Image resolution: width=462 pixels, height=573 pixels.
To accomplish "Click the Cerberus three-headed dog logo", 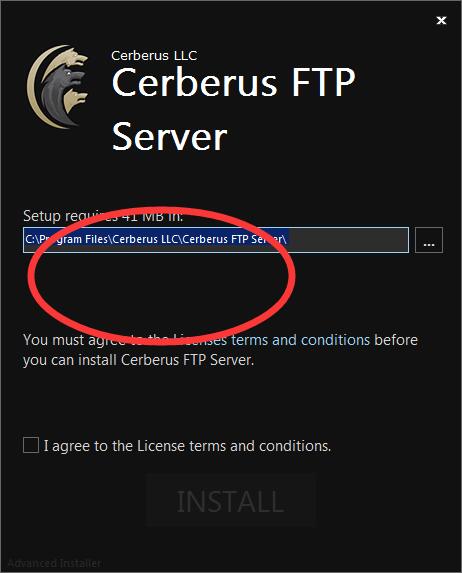I will tap(58, 87).
